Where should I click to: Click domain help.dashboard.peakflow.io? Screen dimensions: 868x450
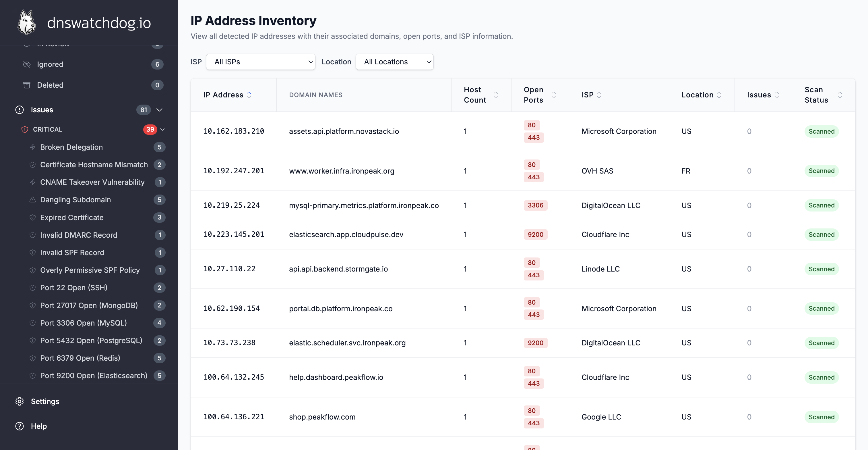point(336,377)
